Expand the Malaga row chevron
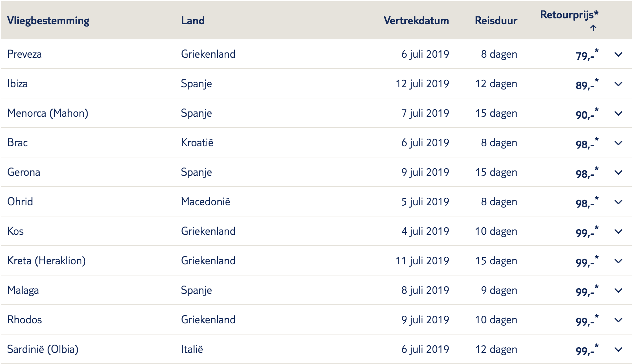The image size is (633, 364). click(618, 291)
